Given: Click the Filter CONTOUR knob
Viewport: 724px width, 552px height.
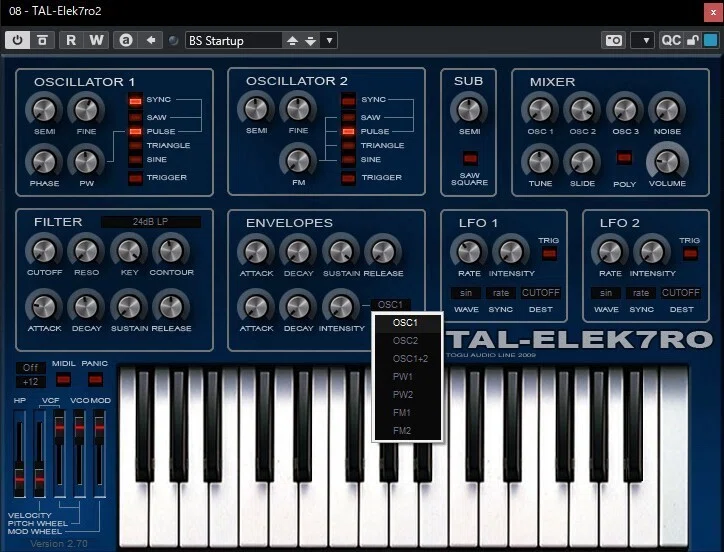Looking at the screenshot, I should tap(171, 251).
